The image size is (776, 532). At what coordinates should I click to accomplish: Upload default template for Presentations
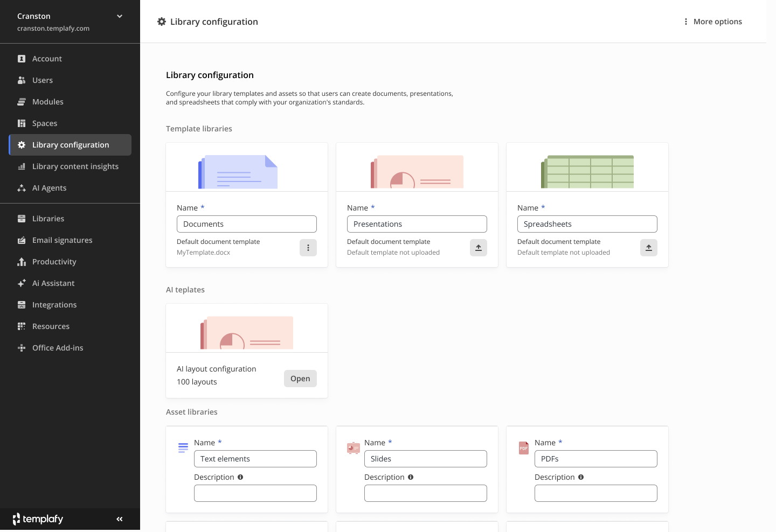(x=479, y=248)
